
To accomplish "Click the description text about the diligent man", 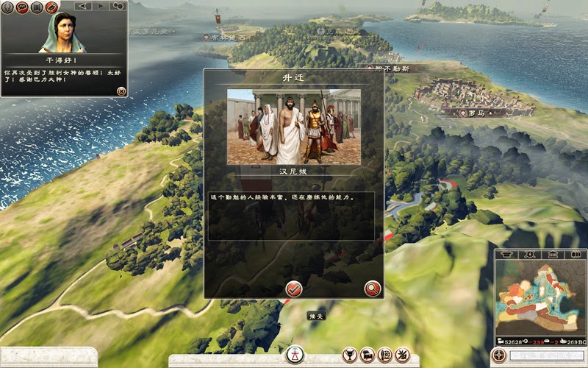I will 282,197.
